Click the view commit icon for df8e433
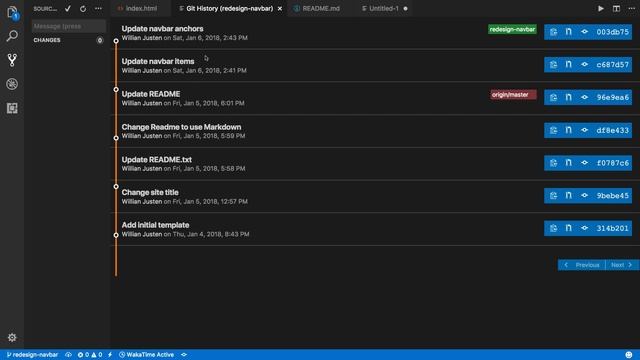 pos(584,130)
